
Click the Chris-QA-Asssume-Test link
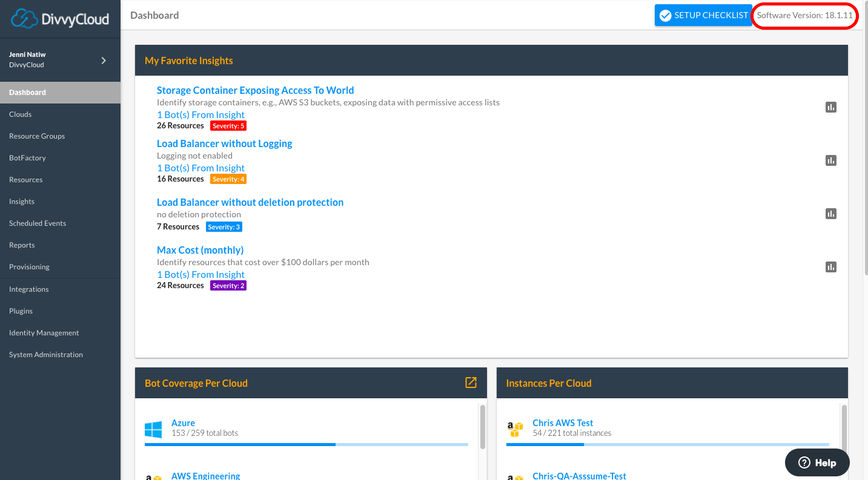[579, 476]
